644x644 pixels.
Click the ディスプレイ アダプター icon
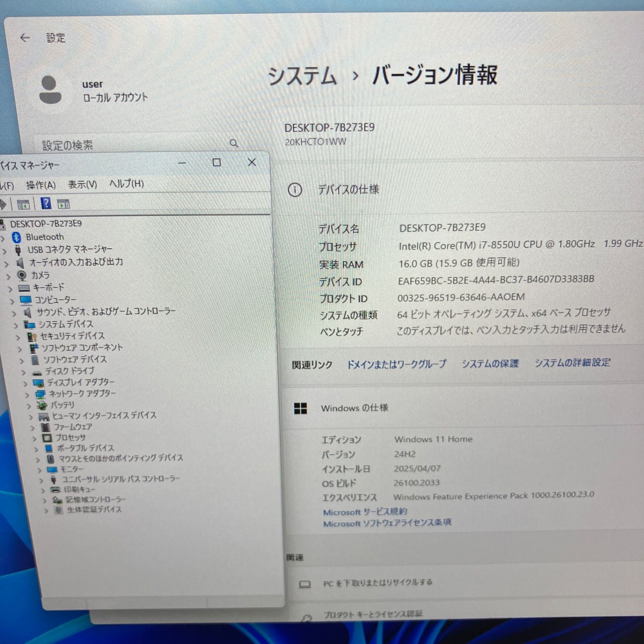point(39,383)
